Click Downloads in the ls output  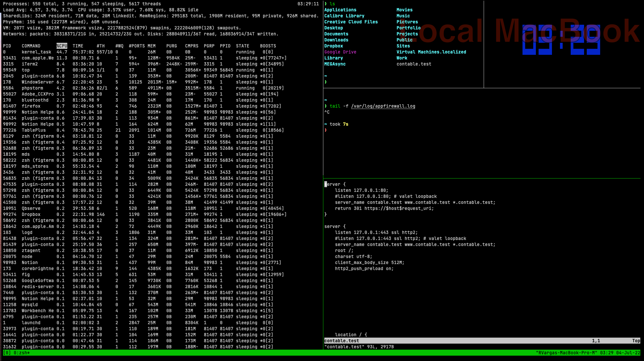point(336,40)
